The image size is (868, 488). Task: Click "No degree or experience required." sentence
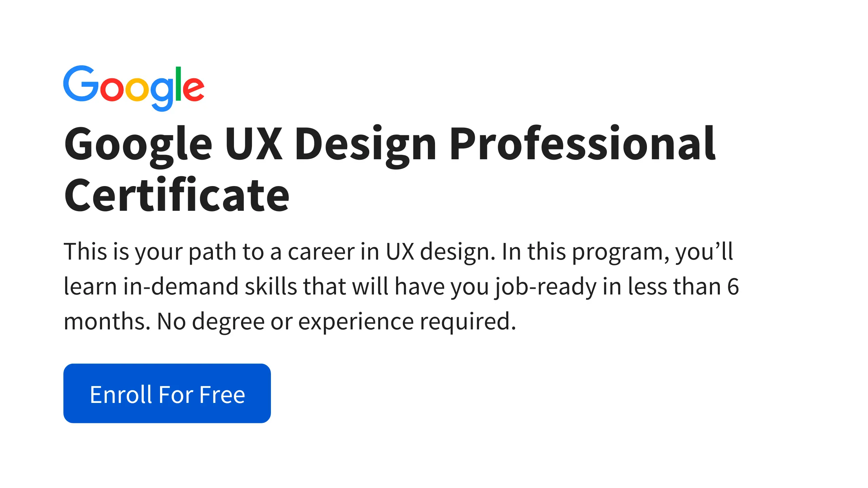coord(336,322)
